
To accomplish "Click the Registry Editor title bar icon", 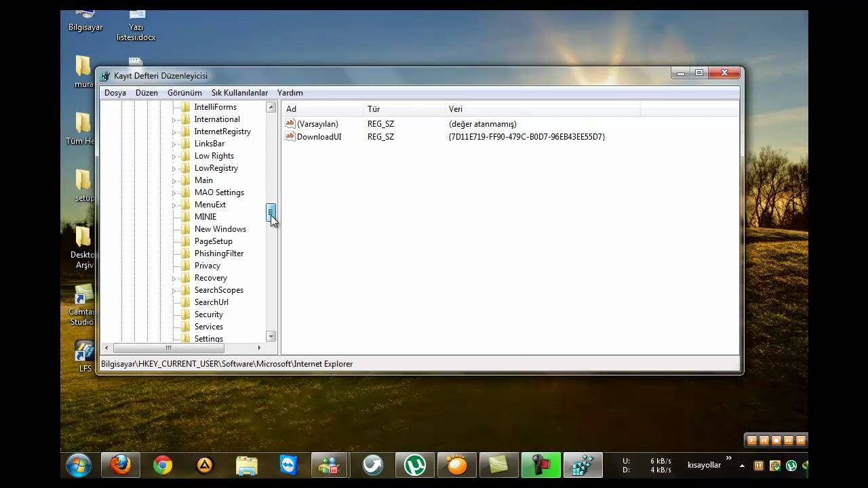I will [x=105, y=76].
